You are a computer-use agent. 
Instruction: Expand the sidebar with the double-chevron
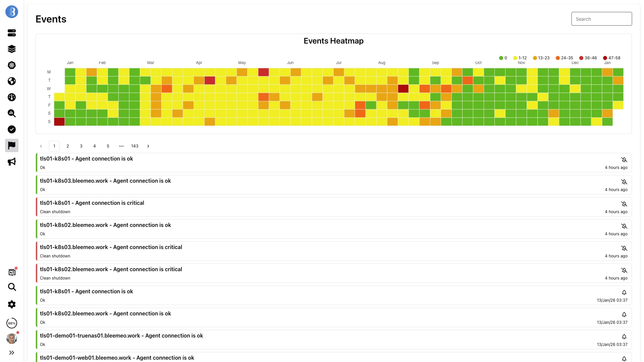coord(12,353)
